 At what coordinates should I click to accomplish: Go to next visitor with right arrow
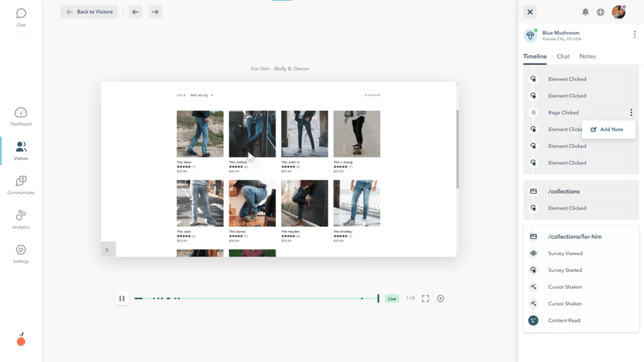155,12
